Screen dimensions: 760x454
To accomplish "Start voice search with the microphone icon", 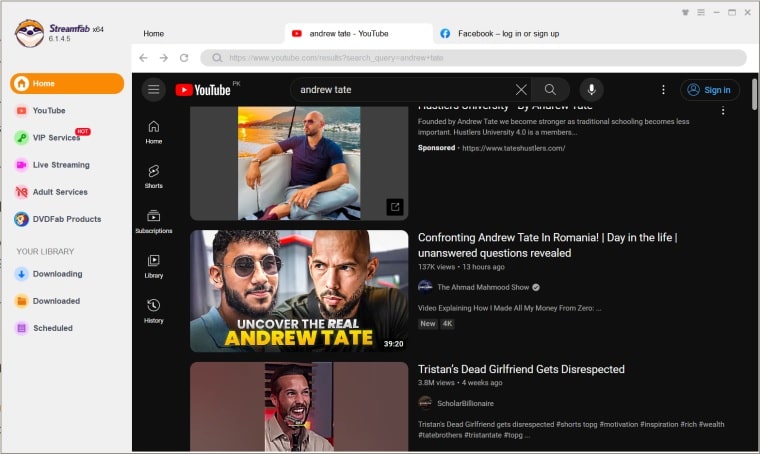I will [x=591, y=90].
